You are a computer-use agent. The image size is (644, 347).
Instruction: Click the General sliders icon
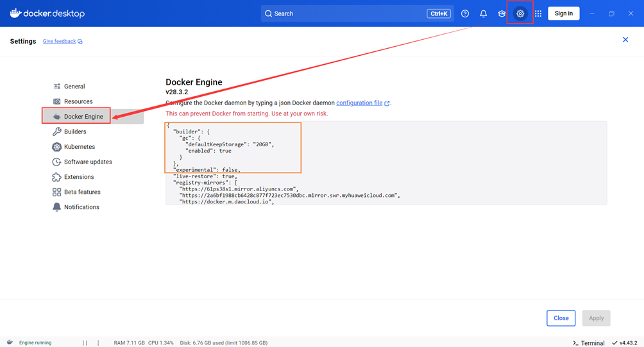click(56, 86)
